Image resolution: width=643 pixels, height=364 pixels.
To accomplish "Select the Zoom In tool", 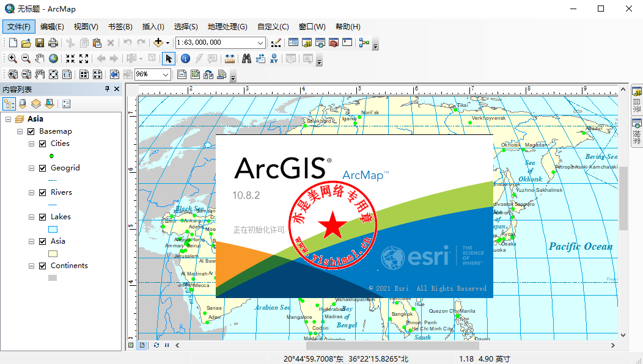I will click(13, 59).
